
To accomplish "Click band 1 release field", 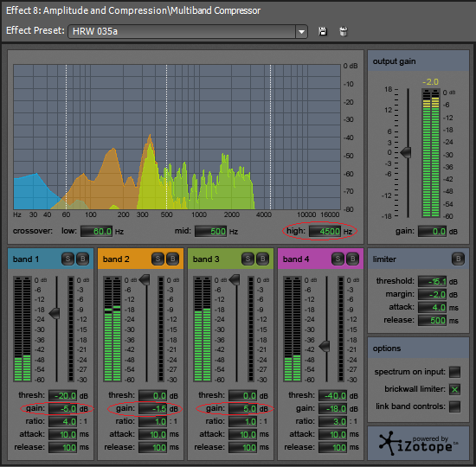I will 63,447.
